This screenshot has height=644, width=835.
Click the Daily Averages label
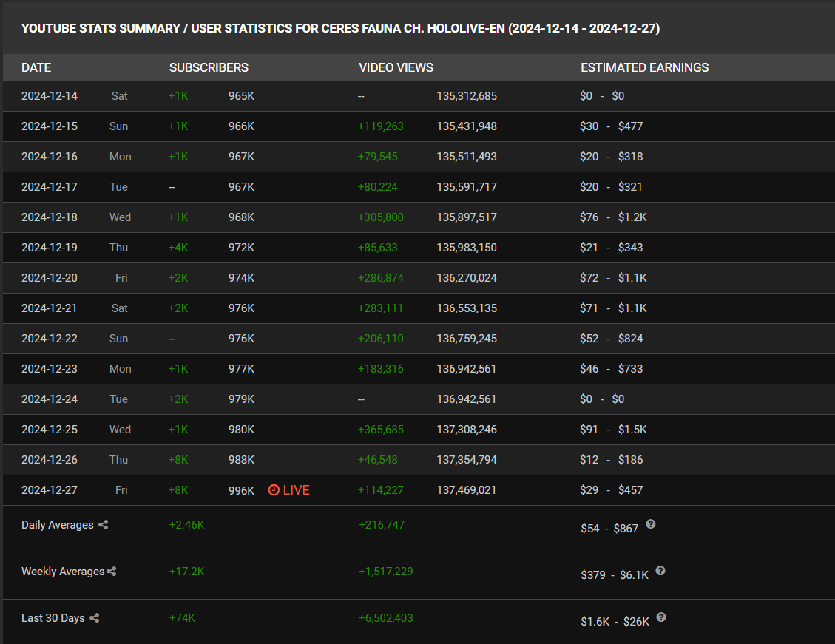coord(58,525)
